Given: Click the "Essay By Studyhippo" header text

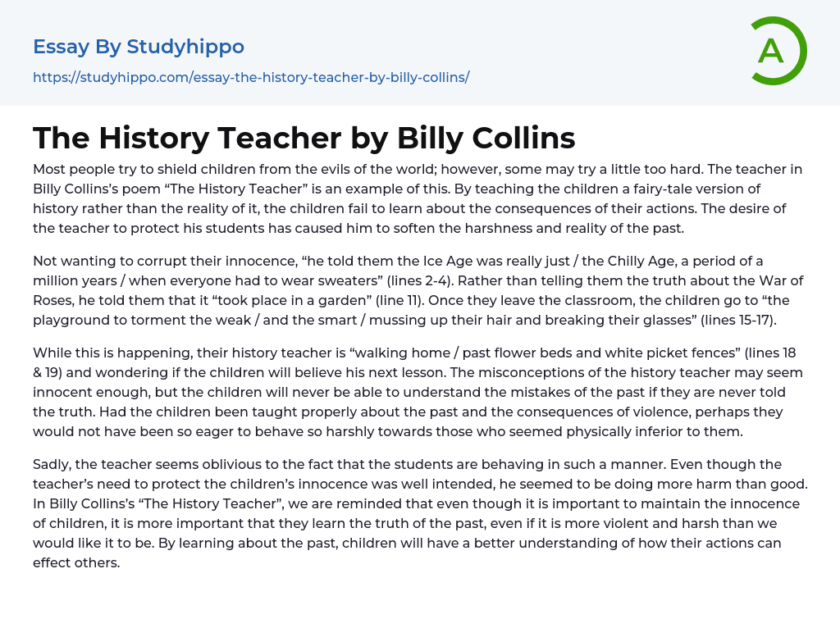Looking at the screenshot, I should click(139, 47).
